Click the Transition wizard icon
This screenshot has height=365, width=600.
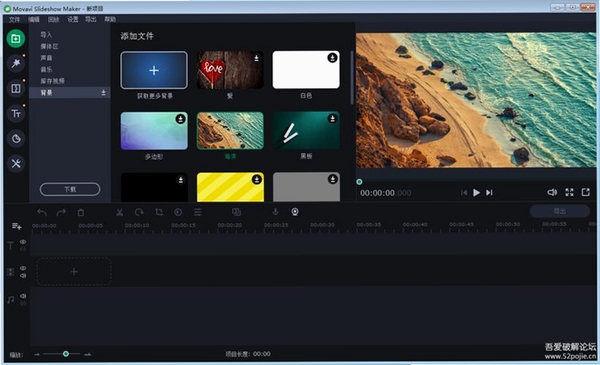click(236, 212)
